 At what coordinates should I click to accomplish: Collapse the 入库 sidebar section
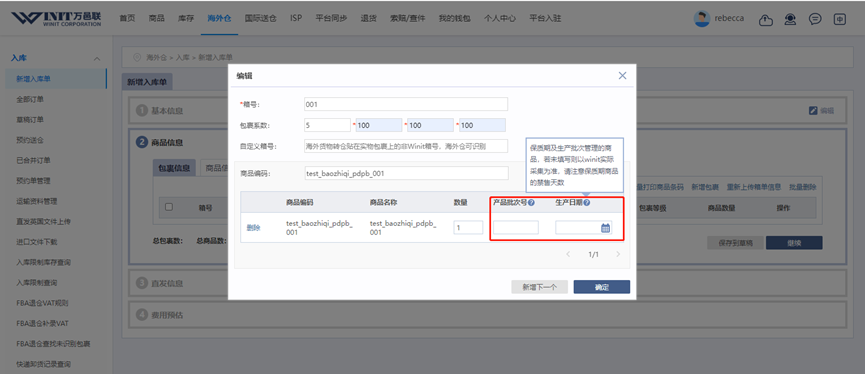(97, 58)
